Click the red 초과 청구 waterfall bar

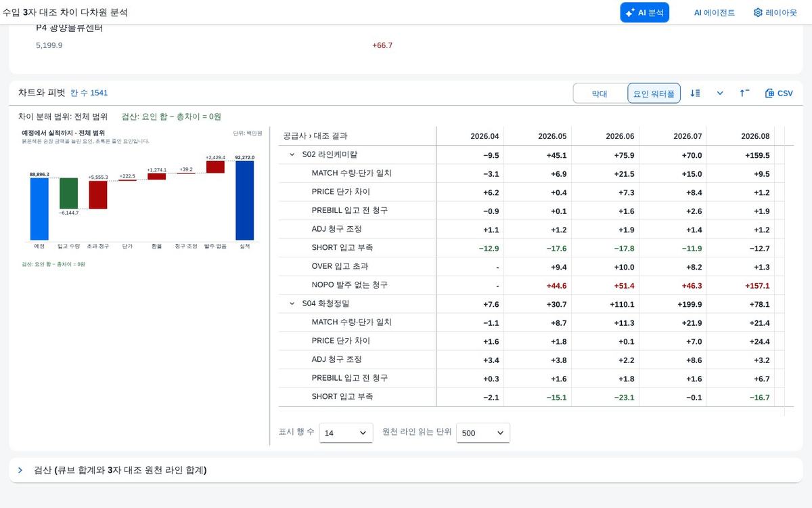point(98,195)
